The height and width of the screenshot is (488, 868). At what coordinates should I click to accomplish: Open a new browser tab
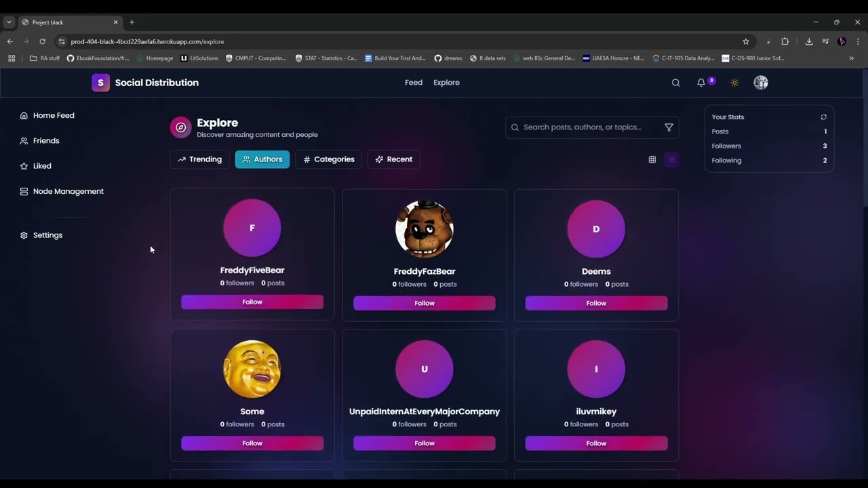(x=132, y=22)
